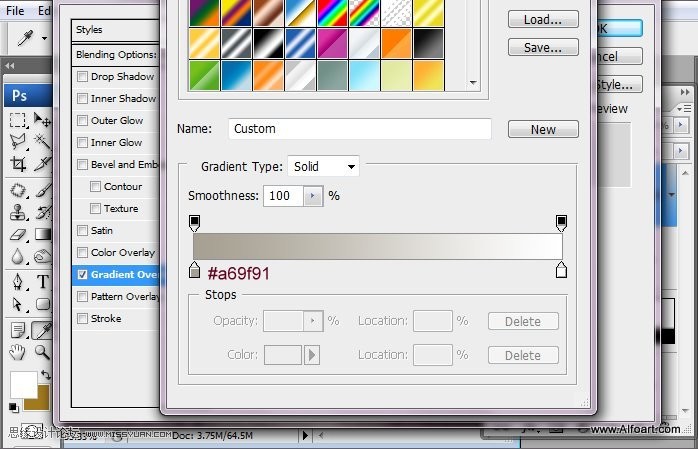Select the Zoom tool
The height and width of the screenshot is (449, 698).
42,352
